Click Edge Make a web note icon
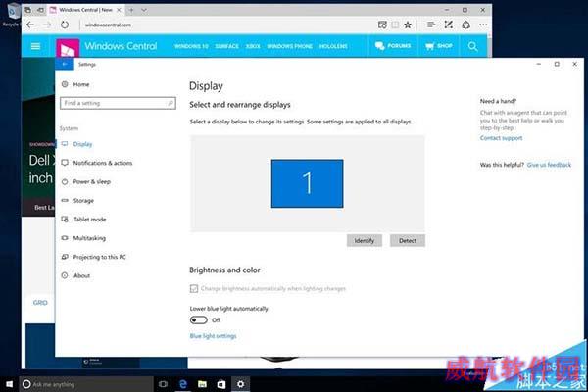 click(x=449, y=24)
